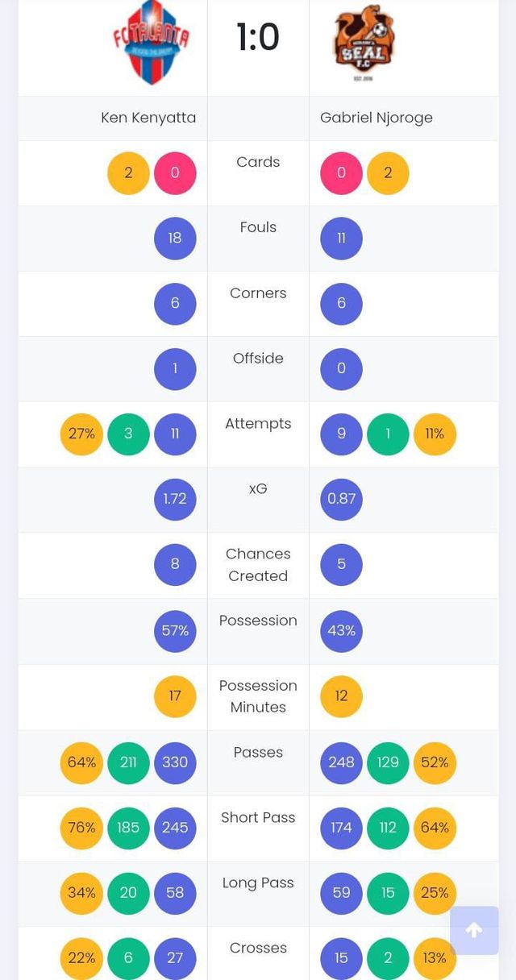516x980 pixels.
Task: Click the 0.87 xG badge
Action: tap(341, 499)
